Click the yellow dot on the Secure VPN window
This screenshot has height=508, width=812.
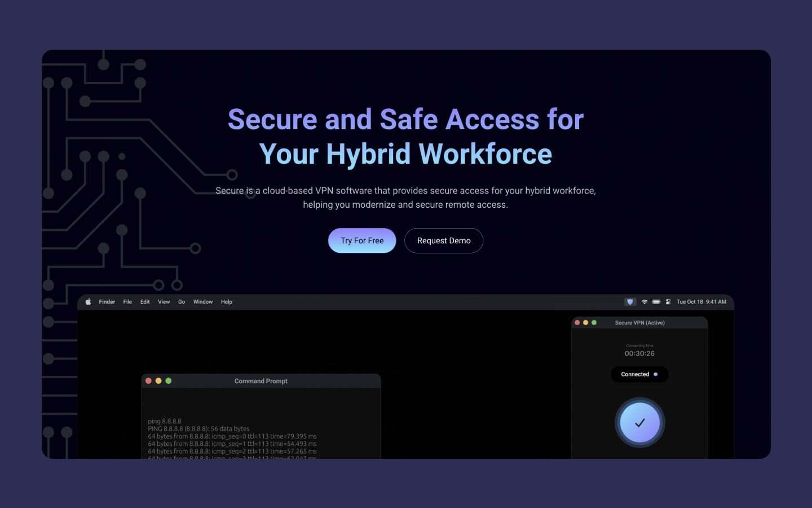pos(586,322)
